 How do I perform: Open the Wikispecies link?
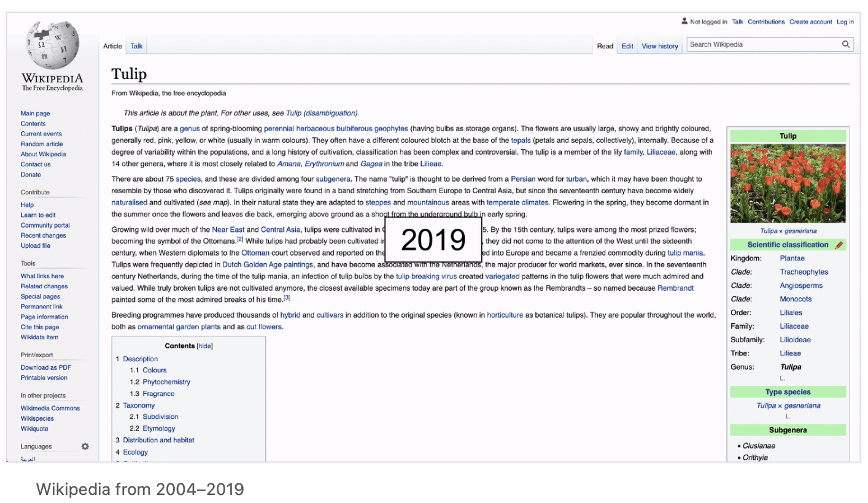[37, 419]
